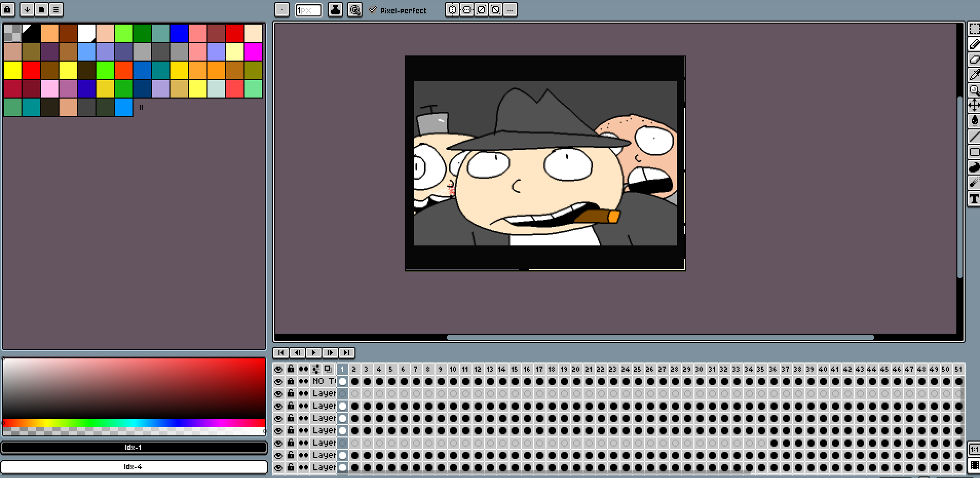Enable right-diagonal symmetry mode

[x=481, y=10]
